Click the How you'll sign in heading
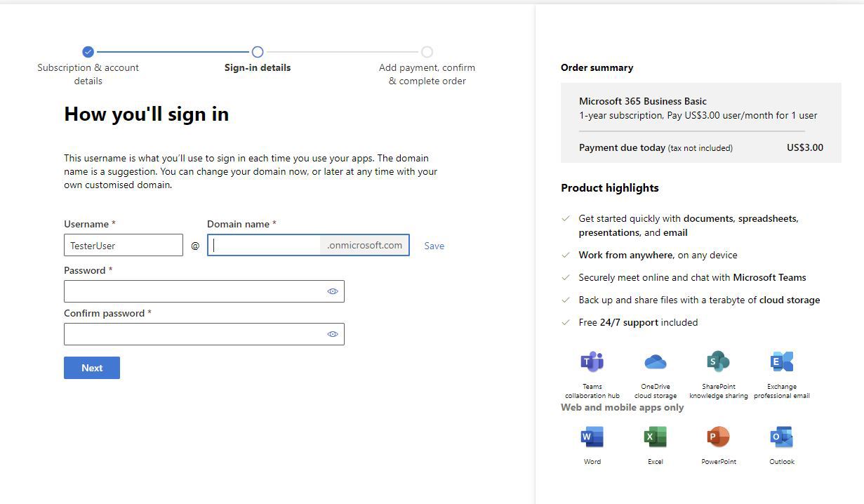This screenshot has height=504, width=864. (146, 114)
